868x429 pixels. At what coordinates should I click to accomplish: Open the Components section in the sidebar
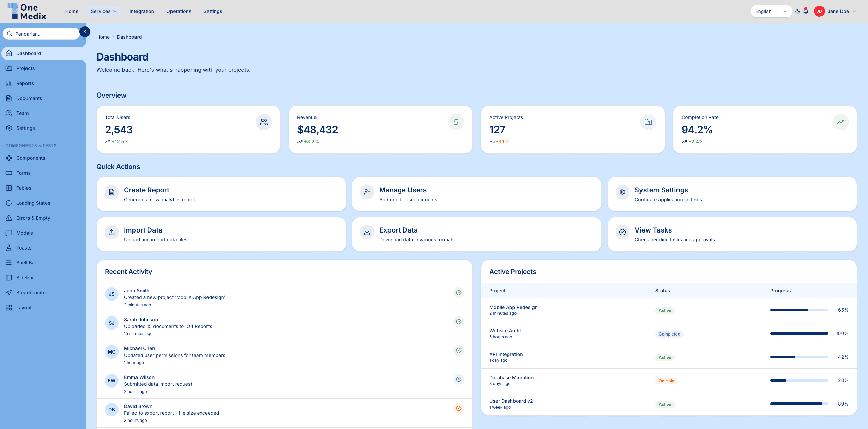(x=31, y=158)
